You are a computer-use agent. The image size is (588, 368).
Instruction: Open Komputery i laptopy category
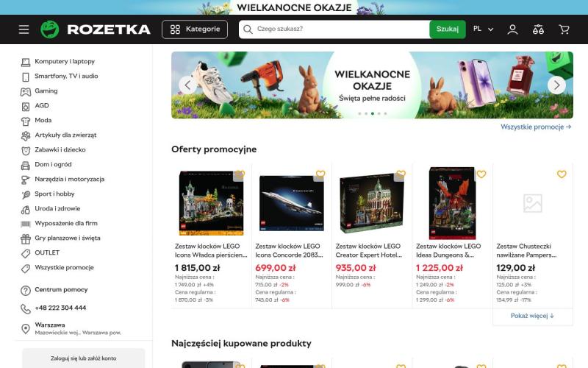point(65,61)
